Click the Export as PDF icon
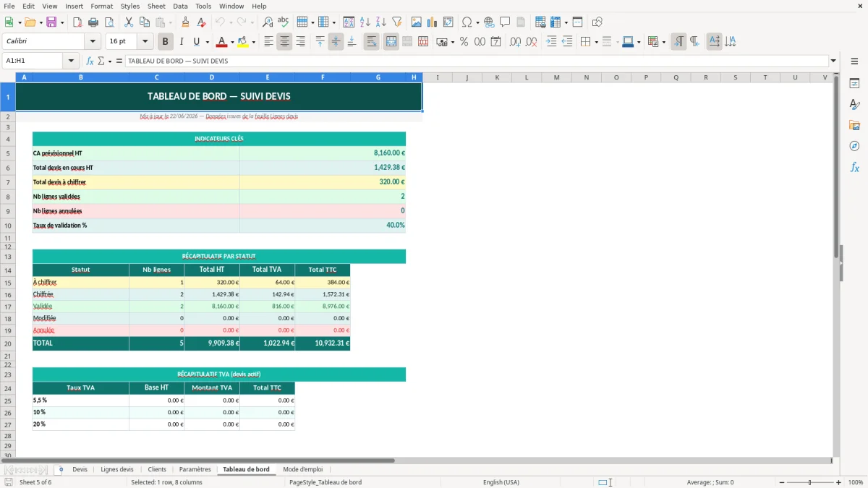This screenshot has height=488, width=868. [x=77, y=22]
